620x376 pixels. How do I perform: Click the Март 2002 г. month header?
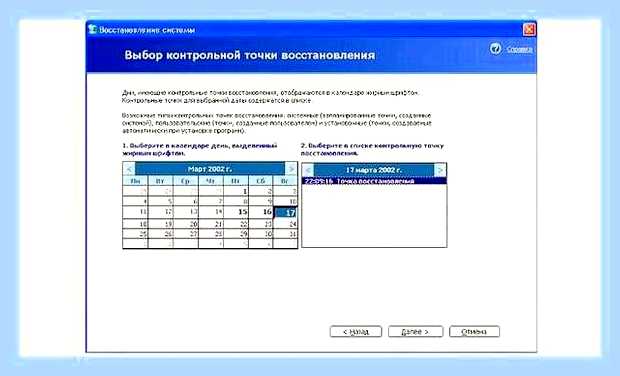[x=210, y=169]
